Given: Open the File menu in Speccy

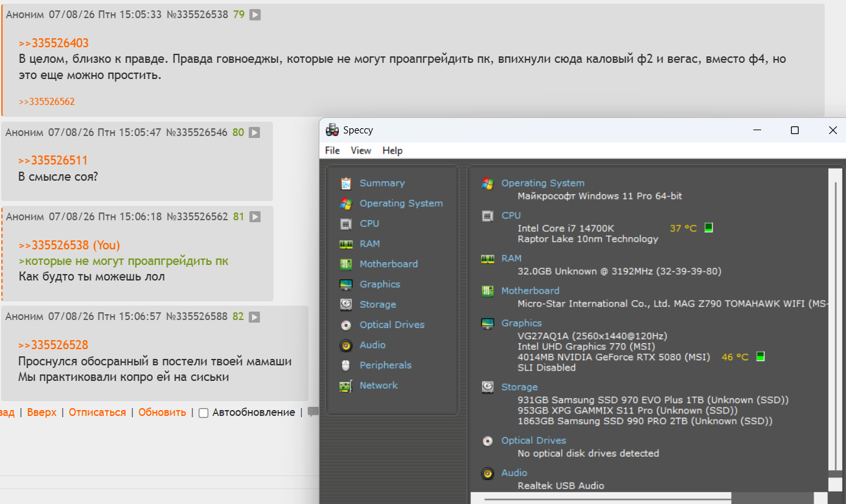Looking at the screenshot, I should pos(332,150).
